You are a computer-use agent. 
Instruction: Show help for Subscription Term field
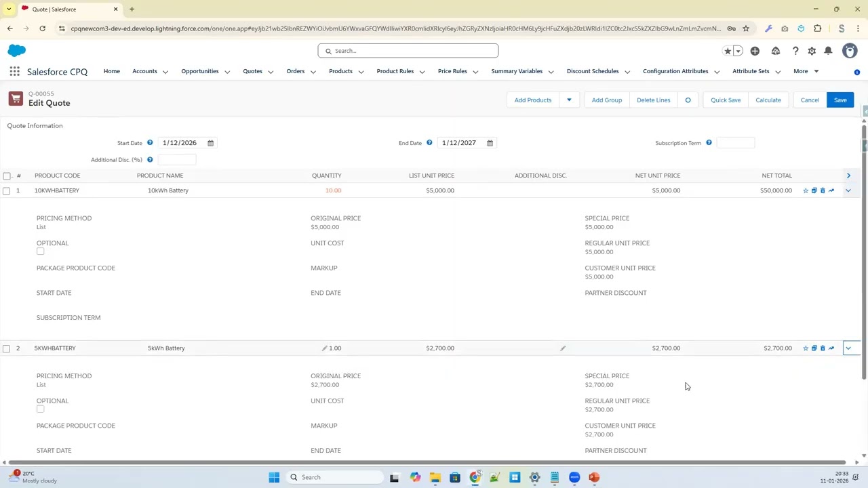click(x=709, y=143)
